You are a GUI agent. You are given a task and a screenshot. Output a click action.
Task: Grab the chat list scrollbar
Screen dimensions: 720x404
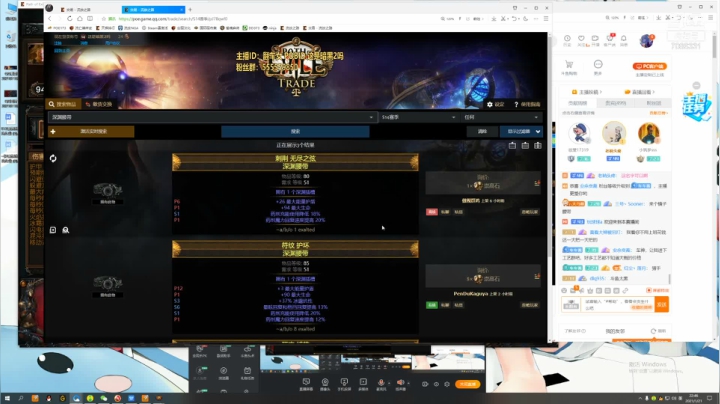669,279
